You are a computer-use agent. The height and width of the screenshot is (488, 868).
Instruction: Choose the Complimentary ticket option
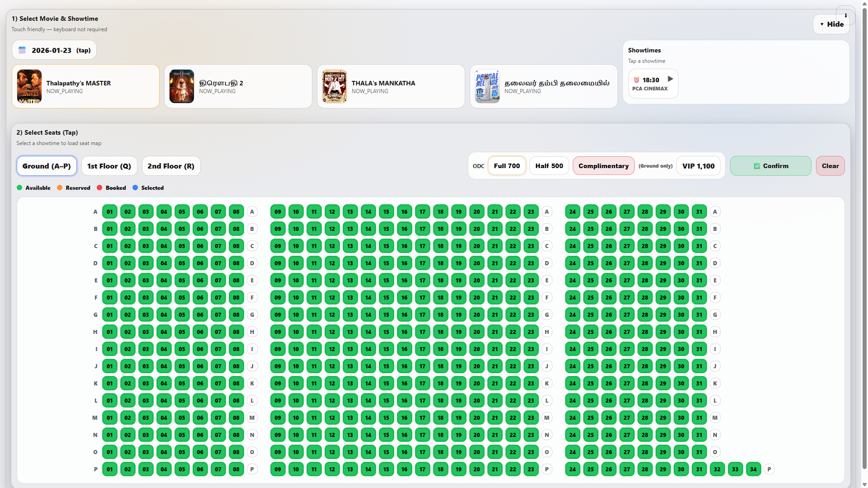603,166
